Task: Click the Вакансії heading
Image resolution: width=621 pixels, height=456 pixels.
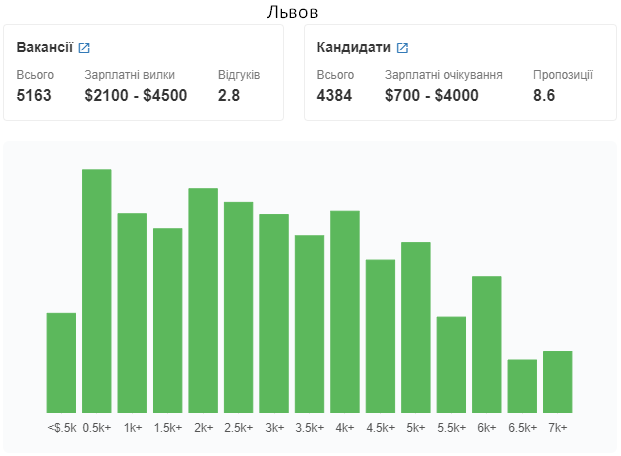Action: pyautogui.click(x=45, y=47)
